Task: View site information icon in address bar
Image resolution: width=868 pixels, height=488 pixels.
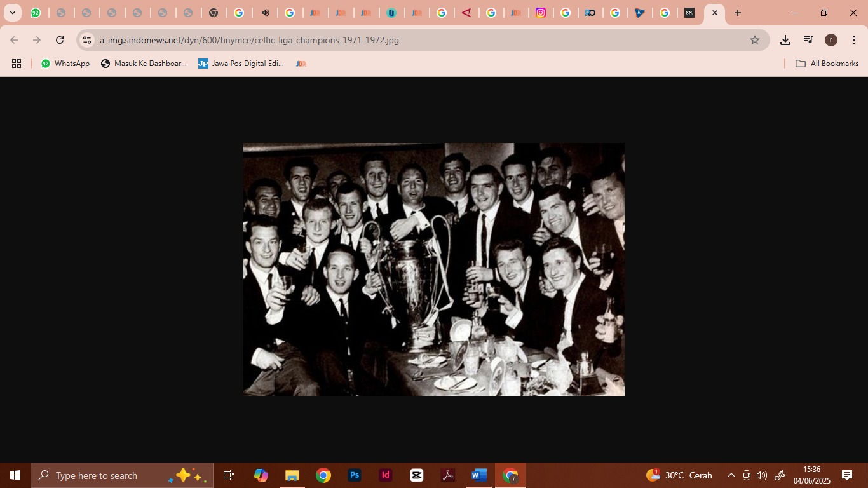Action: pyautogui.click(x=87, y=40)
